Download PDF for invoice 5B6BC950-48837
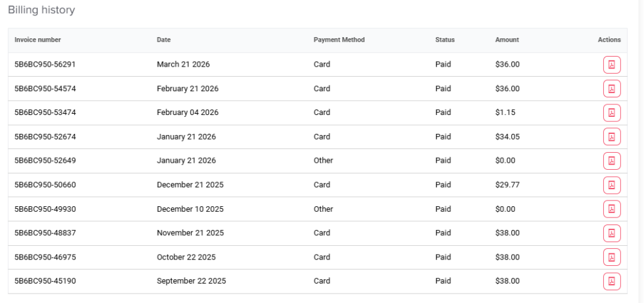 (611, 233)
